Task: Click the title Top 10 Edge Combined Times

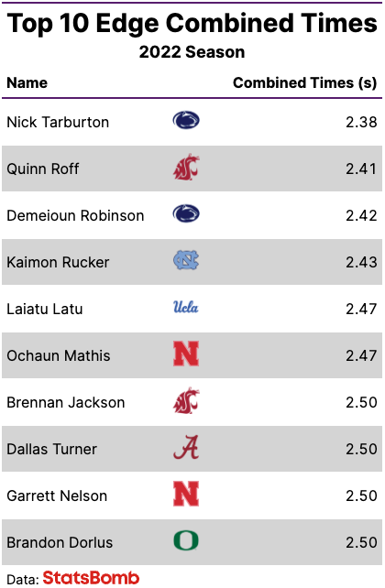Action: 192,24
